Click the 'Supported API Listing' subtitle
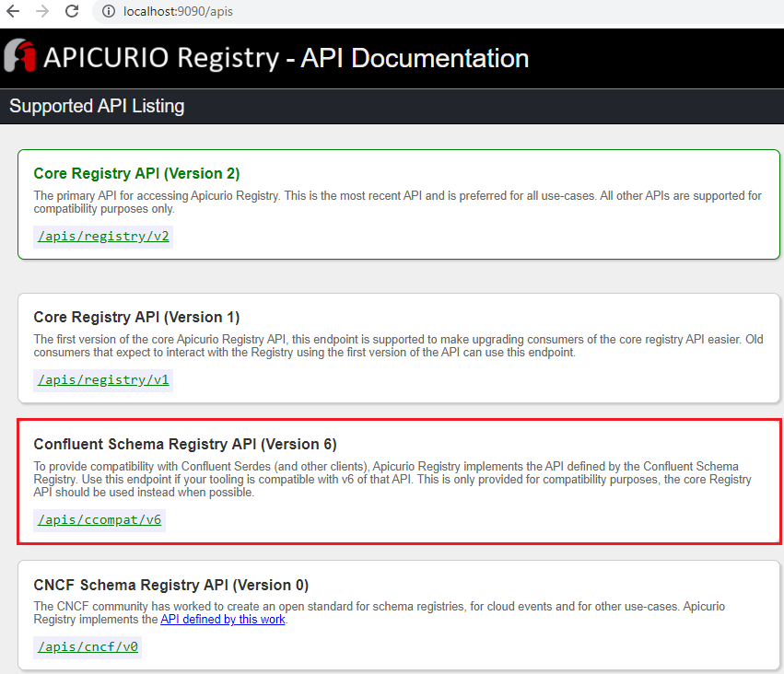784x674 pixels. pyautogui.click(x=97, y=106)
